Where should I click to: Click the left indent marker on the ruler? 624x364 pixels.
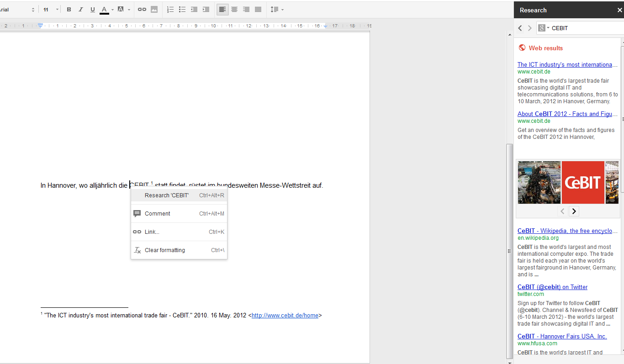tap(40, 26)
